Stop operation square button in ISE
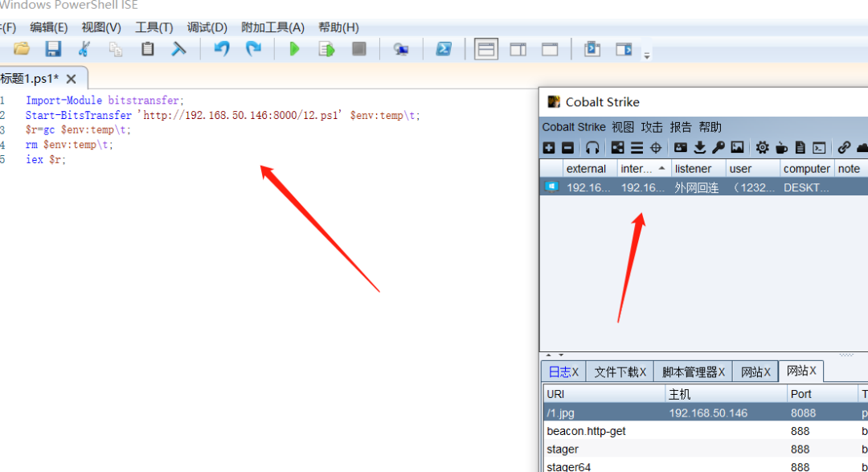 359,49
